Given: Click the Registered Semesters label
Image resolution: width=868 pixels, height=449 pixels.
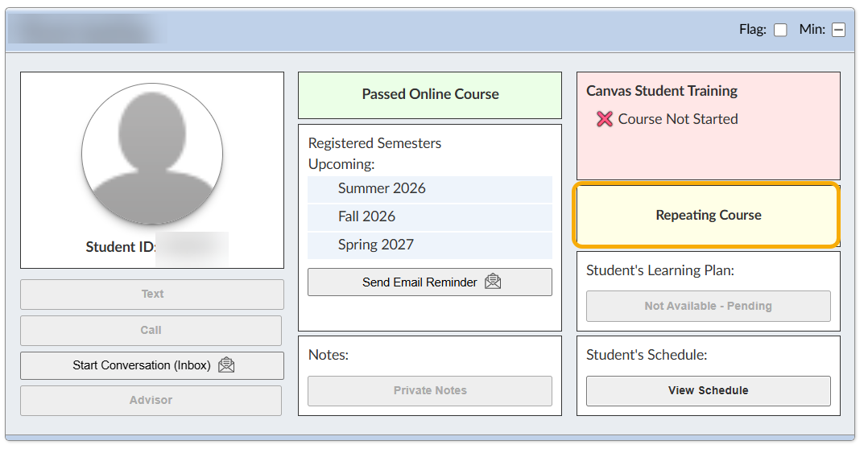Looking at the screenshot, I should (374, 143).
